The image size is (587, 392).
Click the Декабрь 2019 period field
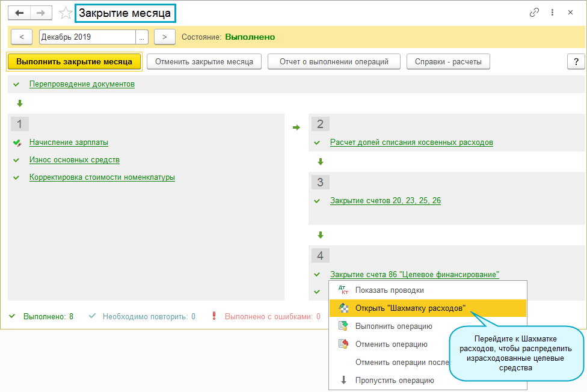coord(87,37)
